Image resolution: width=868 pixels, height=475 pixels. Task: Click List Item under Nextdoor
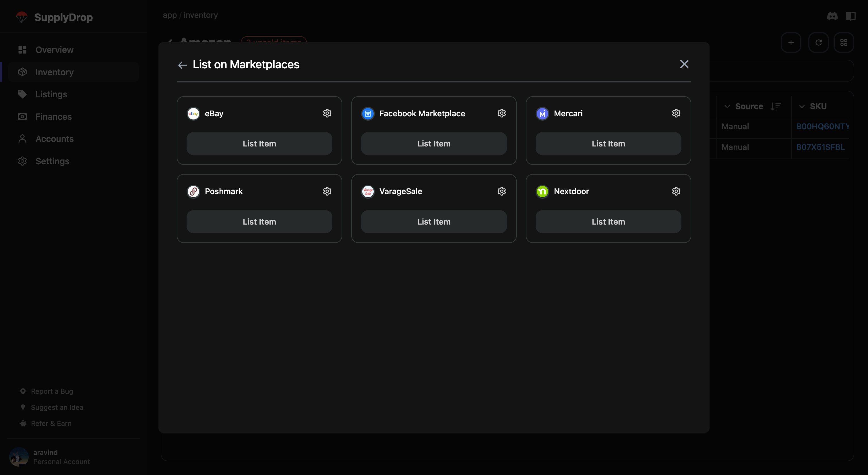608,221
